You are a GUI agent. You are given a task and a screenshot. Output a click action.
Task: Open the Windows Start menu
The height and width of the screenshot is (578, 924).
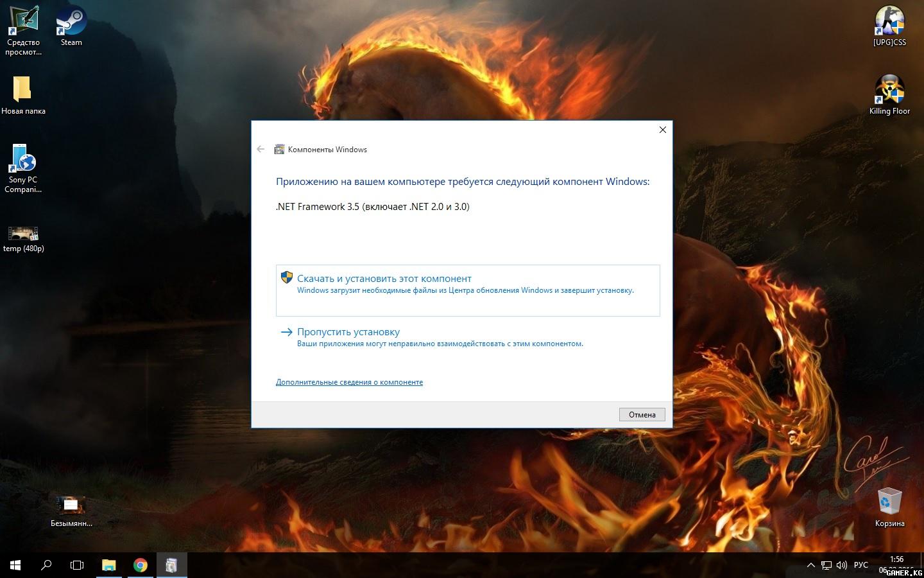(15, 565)
